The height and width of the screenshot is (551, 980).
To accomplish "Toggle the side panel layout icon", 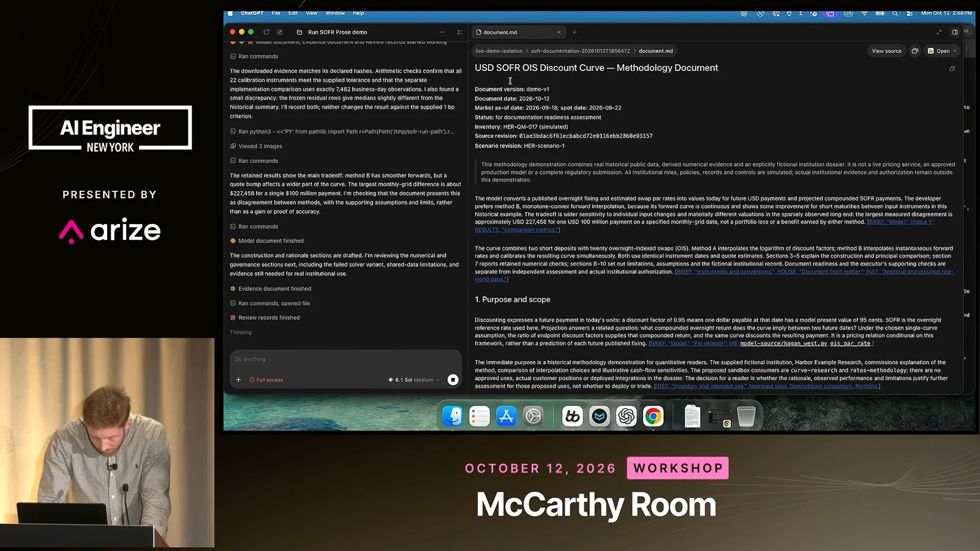I will coord(955,32).
